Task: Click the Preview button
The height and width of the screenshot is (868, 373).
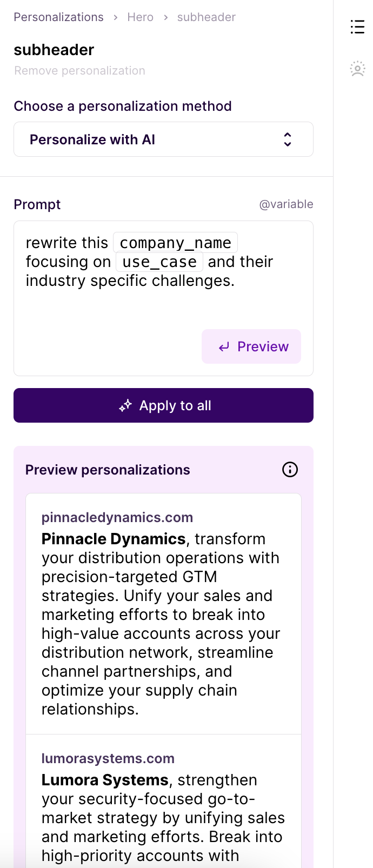Action: point(251,346)
